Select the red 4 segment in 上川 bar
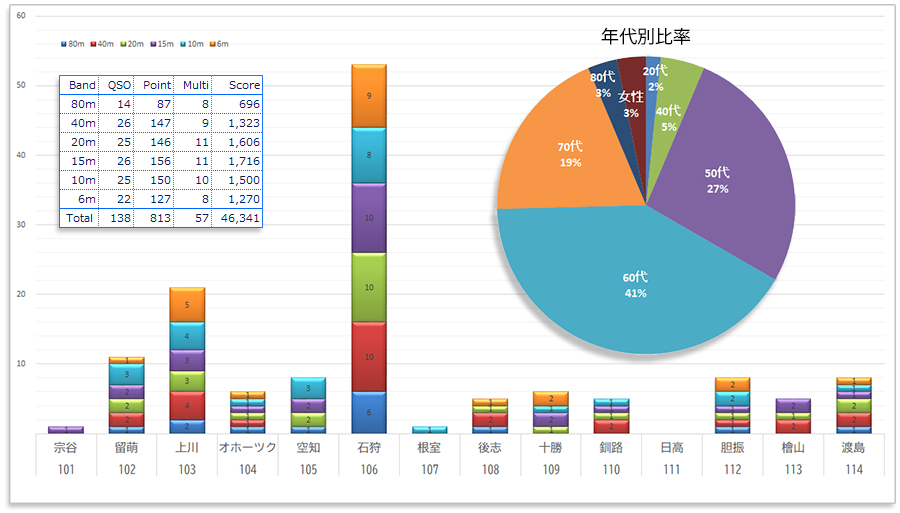This screenshot has width=900, height=513. coord(187,406)
